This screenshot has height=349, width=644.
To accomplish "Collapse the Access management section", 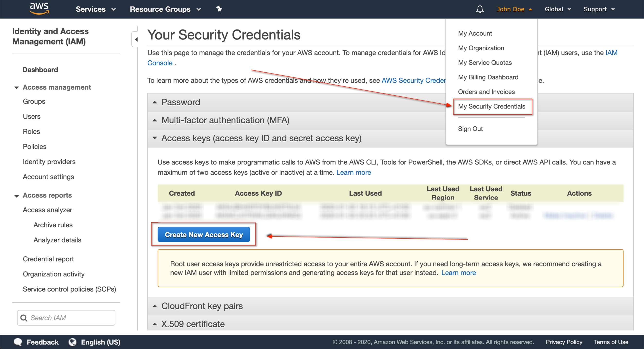I will pyautogui.click(x=17, y=87).
